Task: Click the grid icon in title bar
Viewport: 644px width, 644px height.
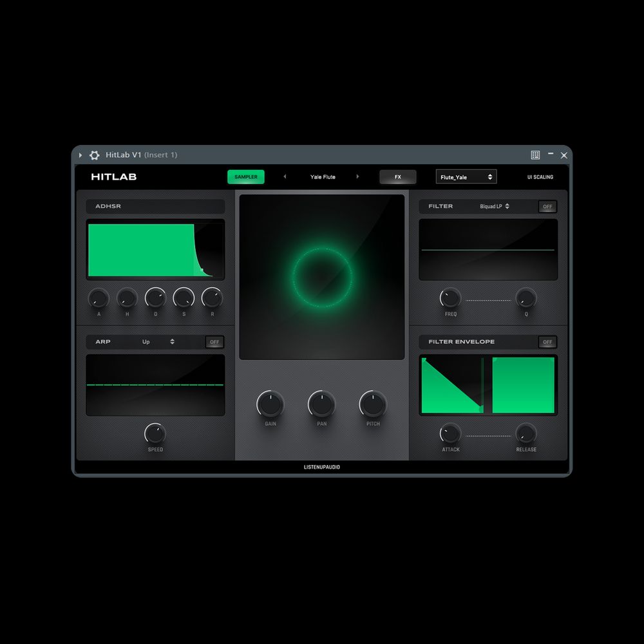Action: point(535,155)
